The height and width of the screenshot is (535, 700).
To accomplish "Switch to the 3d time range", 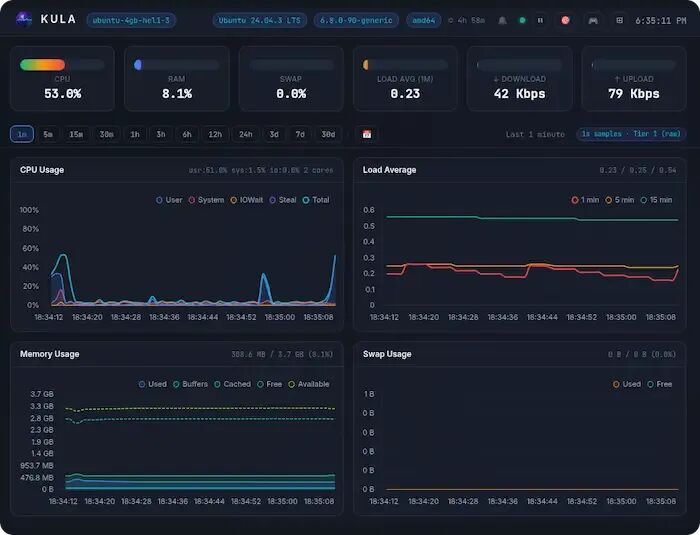I will pos(274,134).
